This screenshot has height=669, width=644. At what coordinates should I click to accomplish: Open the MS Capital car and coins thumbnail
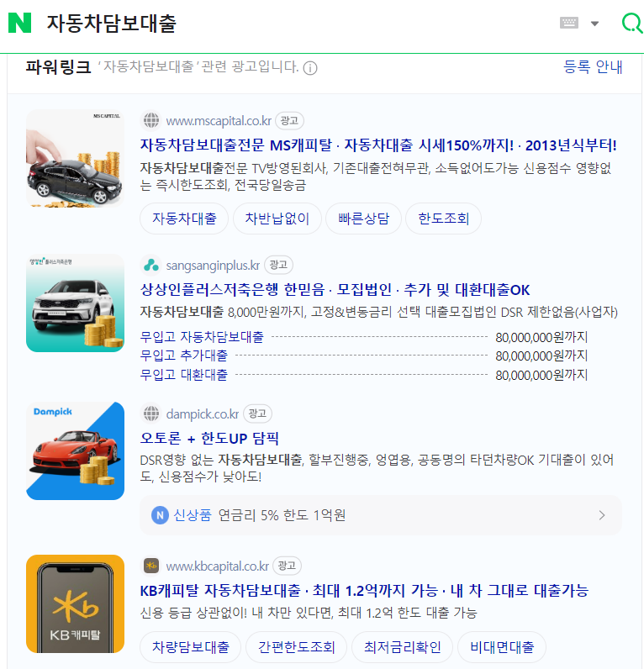coord(75,158)
